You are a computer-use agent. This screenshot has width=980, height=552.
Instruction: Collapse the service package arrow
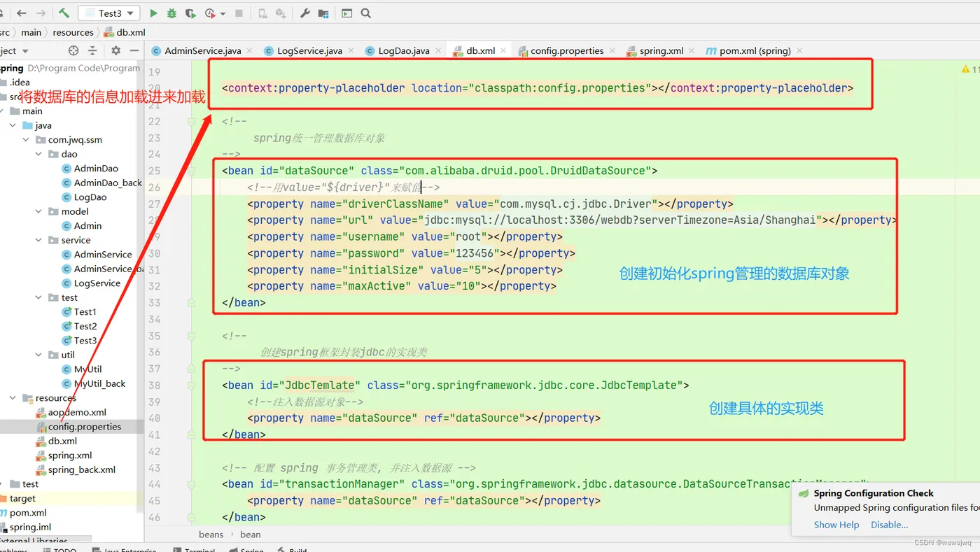tap(39, 240)
